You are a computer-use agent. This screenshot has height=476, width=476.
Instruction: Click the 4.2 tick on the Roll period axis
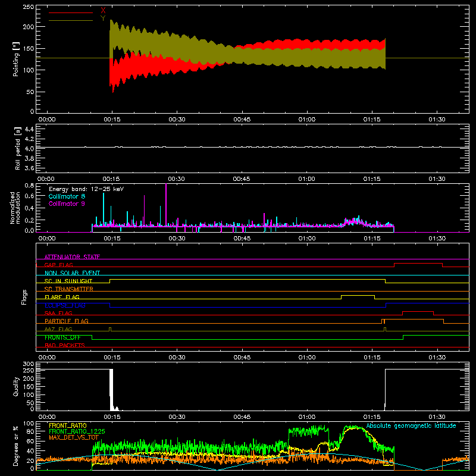click(29, 139)
